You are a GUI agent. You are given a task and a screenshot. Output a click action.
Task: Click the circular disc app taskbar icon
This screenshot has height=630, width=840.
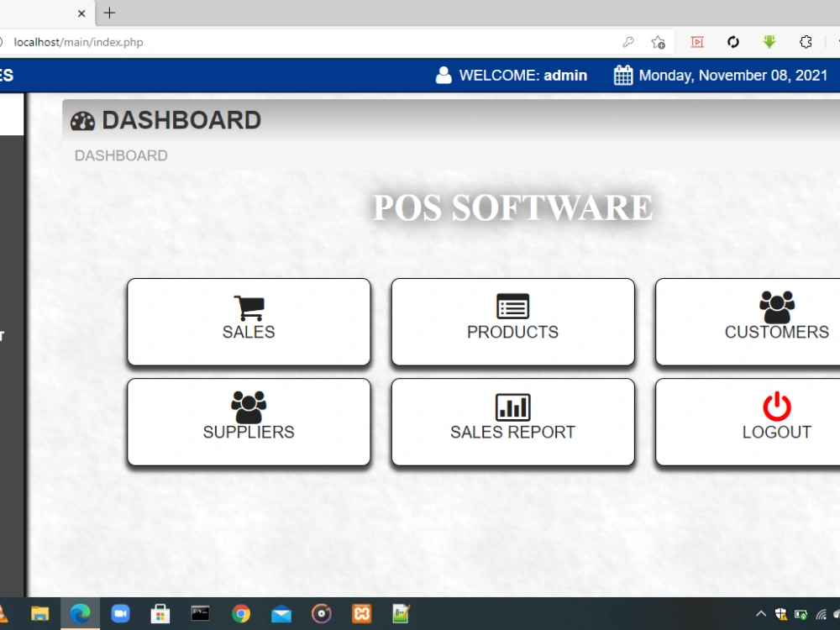322,614
